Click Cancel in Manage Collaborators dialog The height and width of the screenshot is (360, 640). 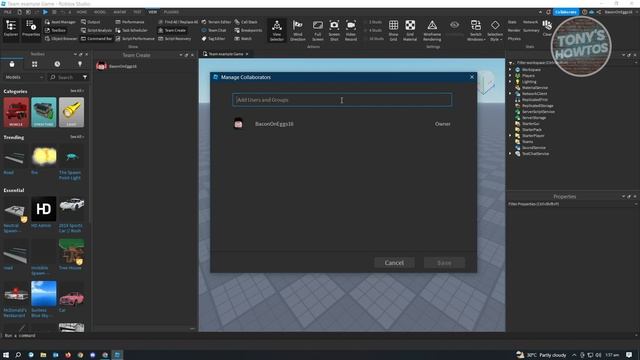(394, 263)
